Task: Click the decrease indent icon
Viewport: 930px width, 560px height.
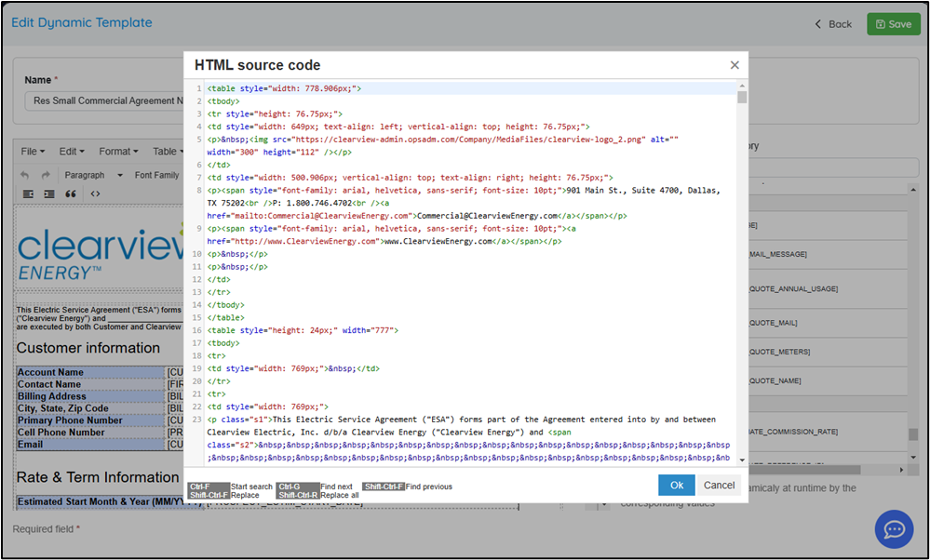Action: pos(28,193)
